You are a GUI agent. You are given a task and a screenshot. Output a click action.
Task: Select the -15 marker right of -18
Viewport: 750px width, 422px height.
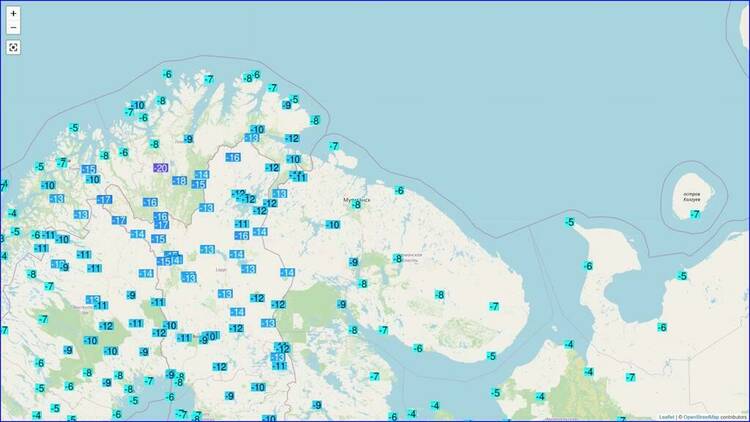[199, 184]
